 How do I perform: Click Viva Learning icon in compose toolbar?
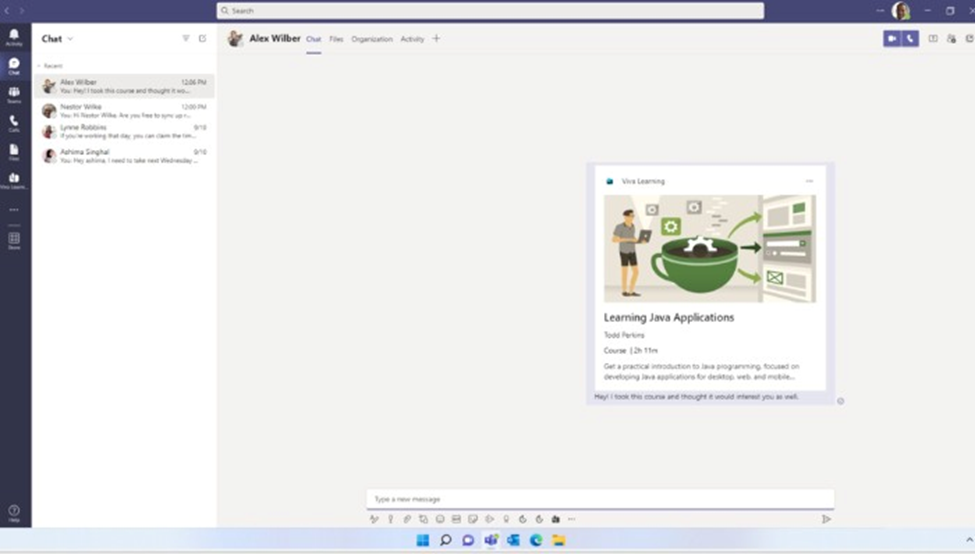(556, 519)
